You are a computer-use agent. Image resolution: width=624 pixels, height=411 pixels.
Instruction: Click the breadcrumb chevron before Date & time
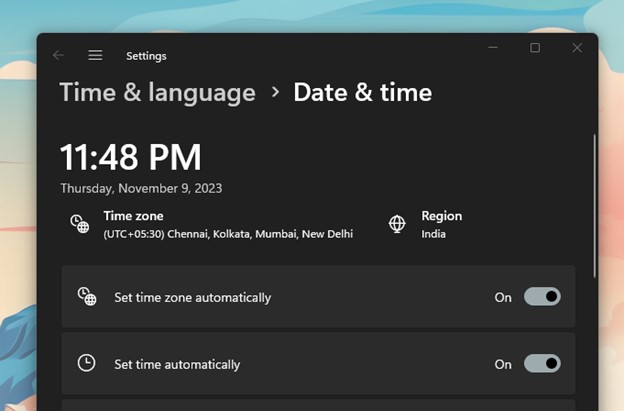click(275, 93)
